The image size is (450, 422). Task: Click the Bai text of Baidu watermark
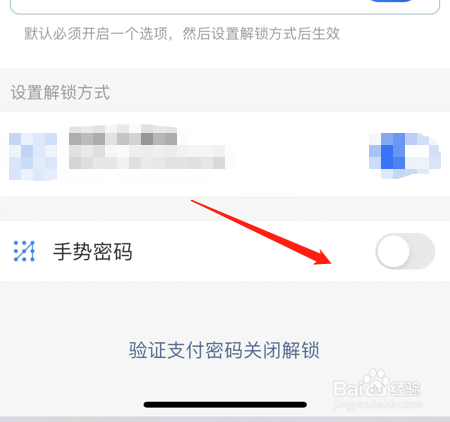coord(348,388)
